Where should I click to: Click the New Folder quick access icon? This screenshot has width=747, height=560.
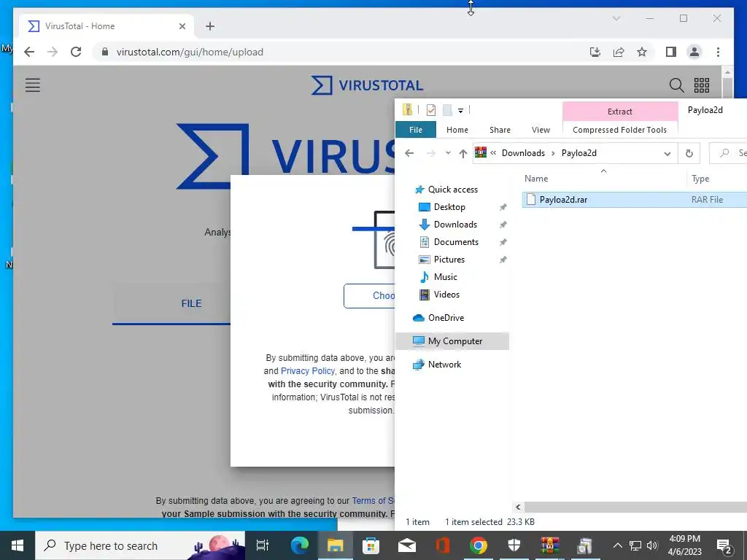pos(447,110)
